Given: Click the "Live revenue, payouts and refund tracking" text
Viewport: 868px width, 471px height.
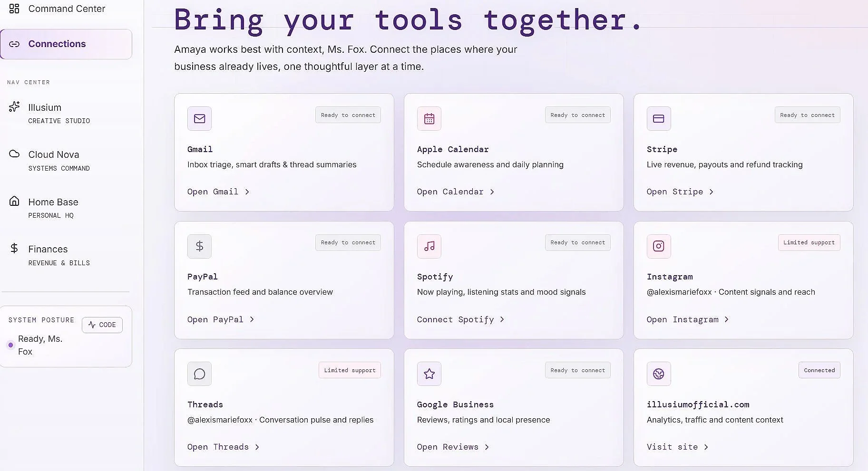Looking at the screenshot, I should point(725,164).
